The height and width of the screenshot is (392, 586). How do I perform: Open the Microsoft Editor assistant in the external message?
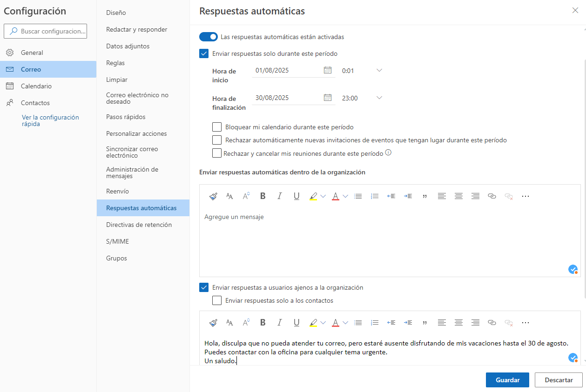(573, 358)
